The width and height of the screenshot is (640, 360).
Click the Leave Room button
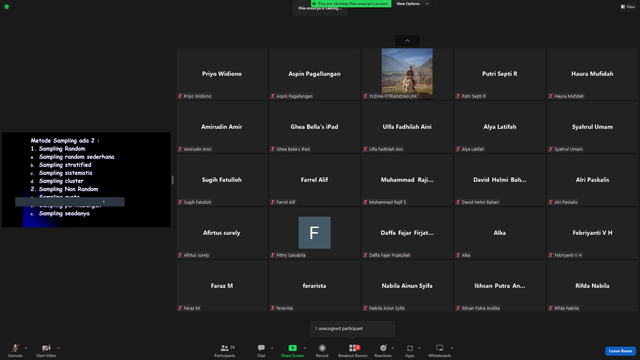point(620,351)
